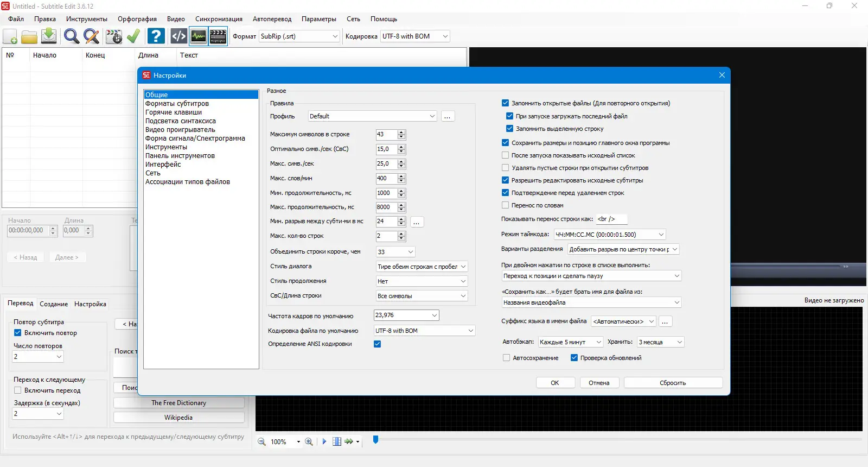Enable the Автосохранение checkbox

tap(506, 358)
